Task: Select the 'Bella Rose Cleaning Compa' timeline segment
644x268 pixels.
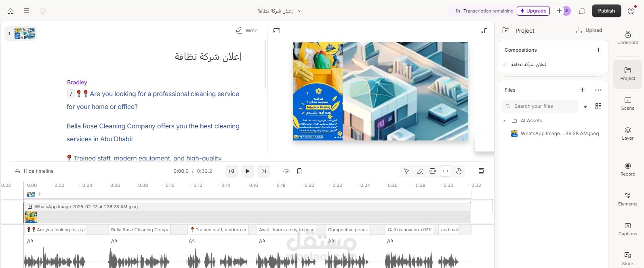Action: tap(139, 230)
